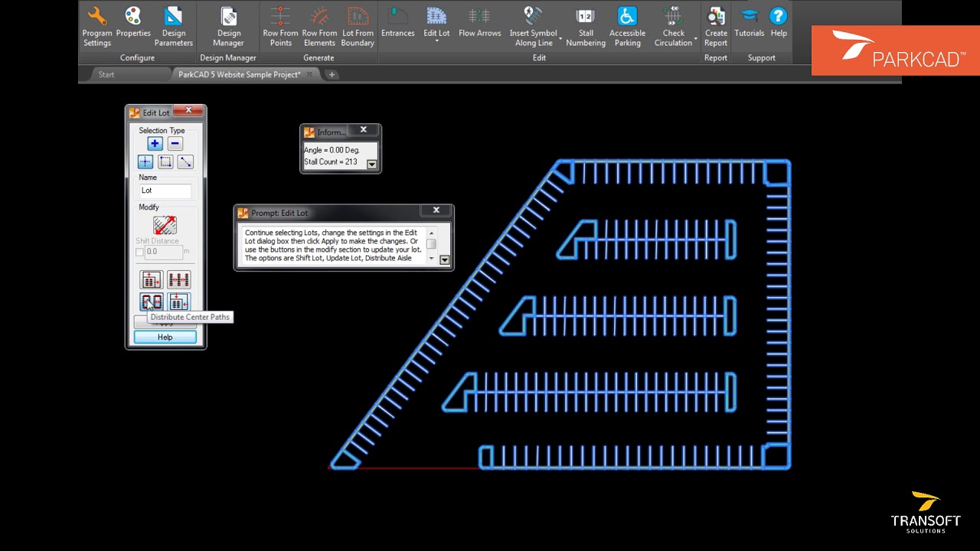The image size is (980, 551).
Task: Click the Shift Lot modify icon
Action: 165,225
